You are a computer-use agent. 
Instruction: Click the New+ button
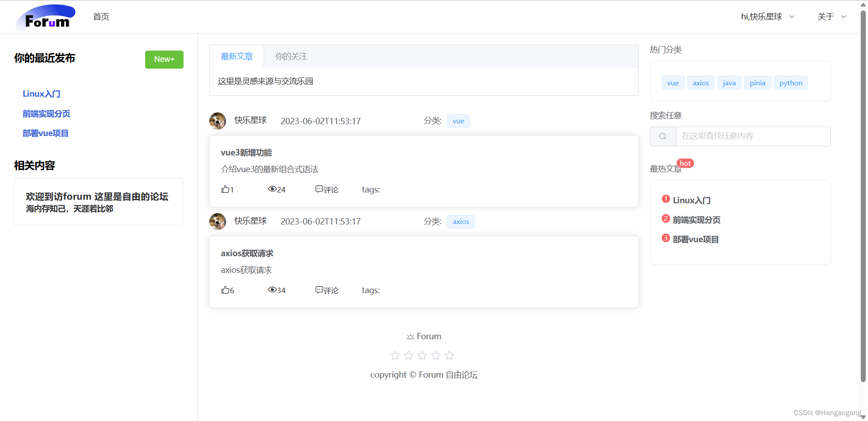tap(164, 59)
